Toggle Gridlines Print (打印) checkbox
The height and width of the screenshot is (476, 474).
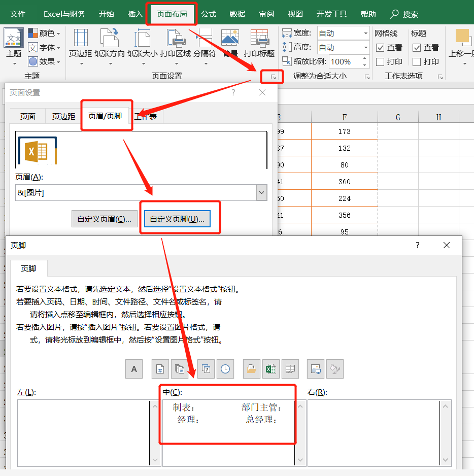(x=380, y=62)
